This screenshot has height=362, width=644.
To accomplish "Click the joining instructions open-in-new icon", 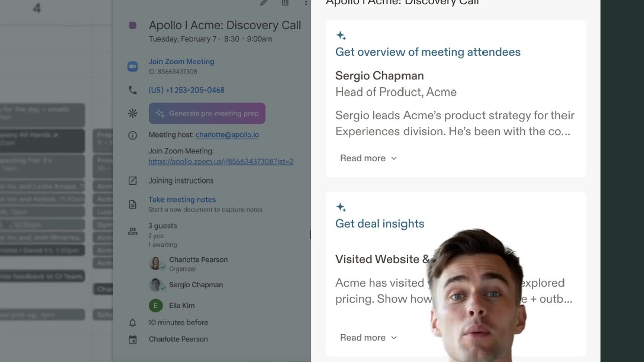I will (x=132, y=180).
